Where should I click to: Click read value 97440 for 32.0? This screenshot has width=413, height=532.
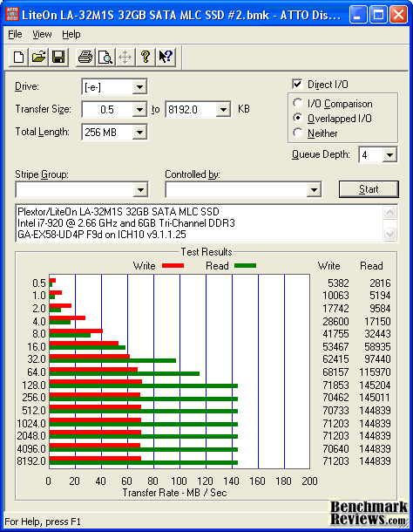click(377, 359)
